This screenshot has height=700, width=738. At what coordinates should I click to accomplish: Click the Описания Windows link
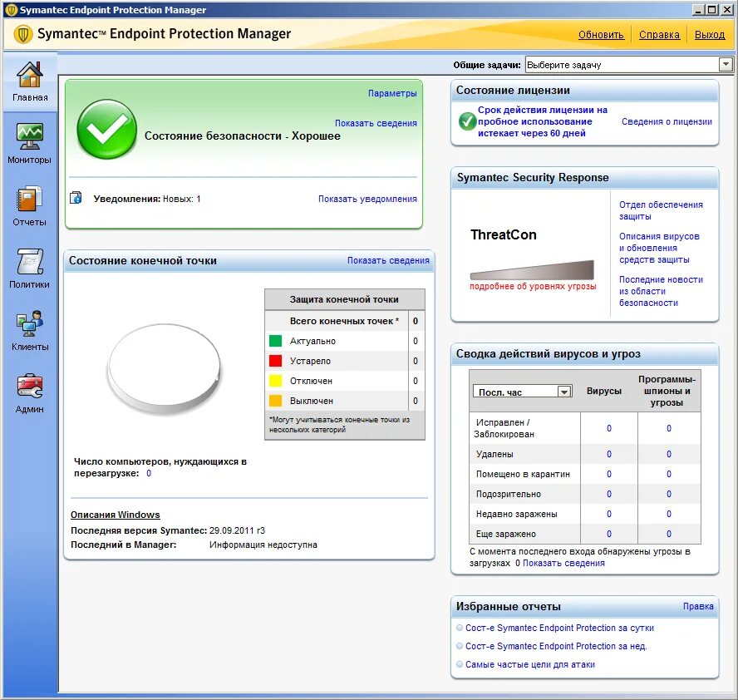116,515
